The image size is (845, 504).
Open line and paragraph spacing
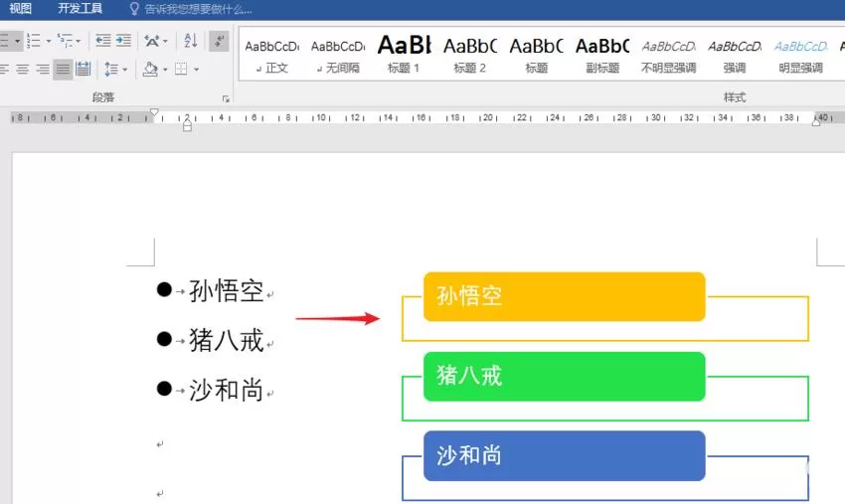click(x=111, y=69)
